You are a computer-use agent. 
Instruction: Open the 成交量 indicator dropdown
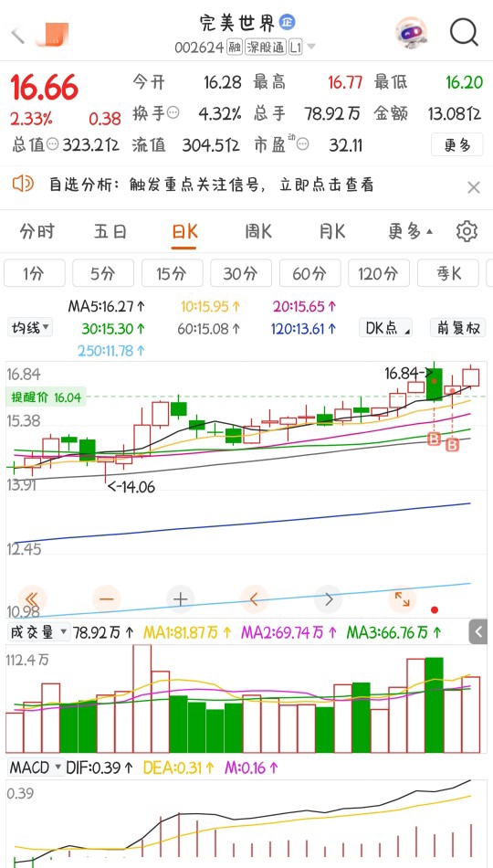[x=38, y=631]
